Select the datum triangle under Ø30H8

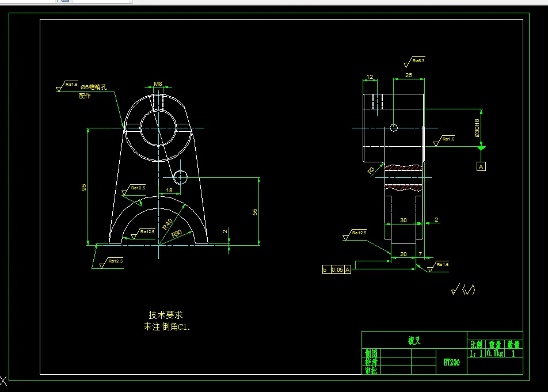(482, 148)
